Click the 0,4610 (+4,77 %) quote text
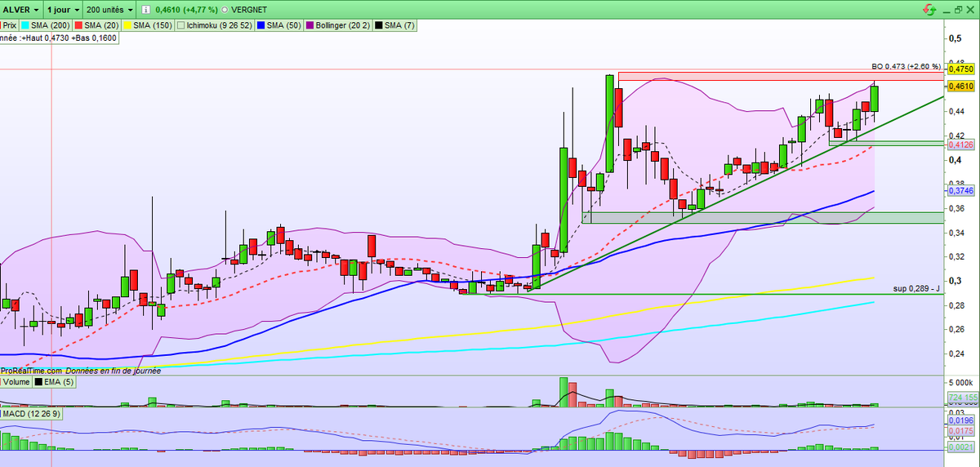980x467 pixels. [188, 10]
